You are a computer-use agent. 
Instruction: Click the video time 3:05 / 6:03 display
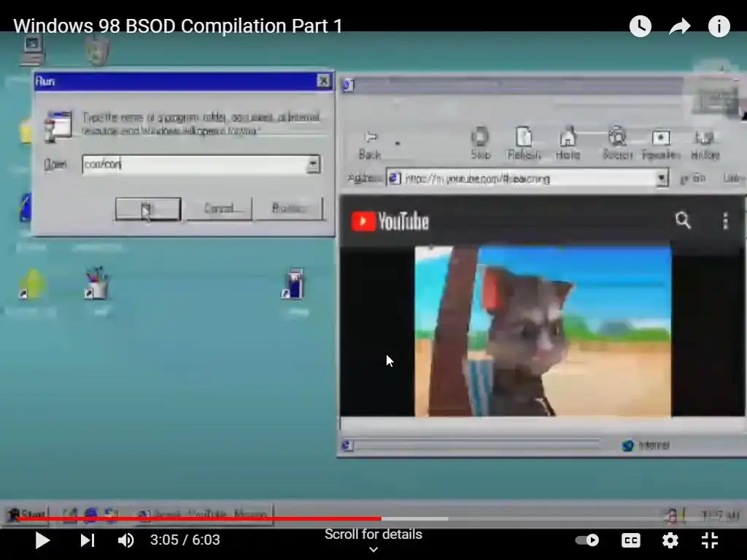pos(185,540)
